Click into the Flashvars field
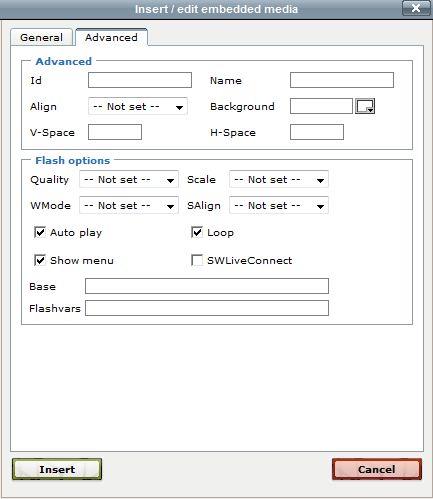433x499 pixels. [x=207, y=308]
